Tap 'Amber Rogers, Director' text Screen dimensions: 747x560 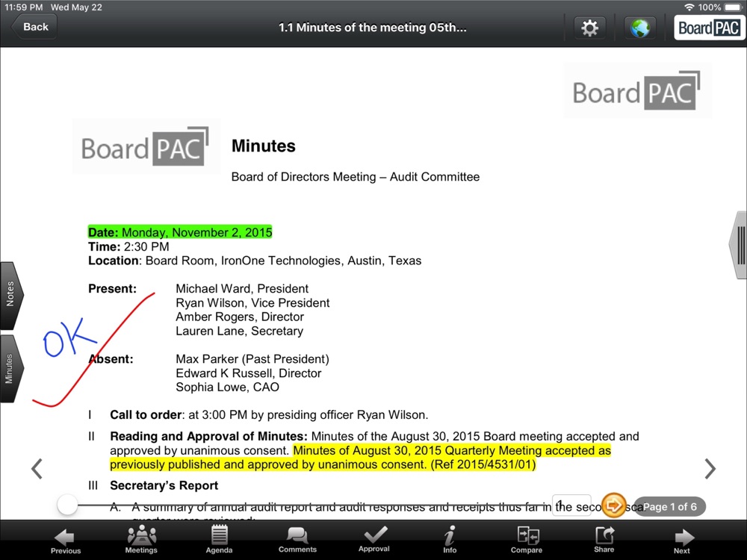pyautogui.click(x=240, y=317)
